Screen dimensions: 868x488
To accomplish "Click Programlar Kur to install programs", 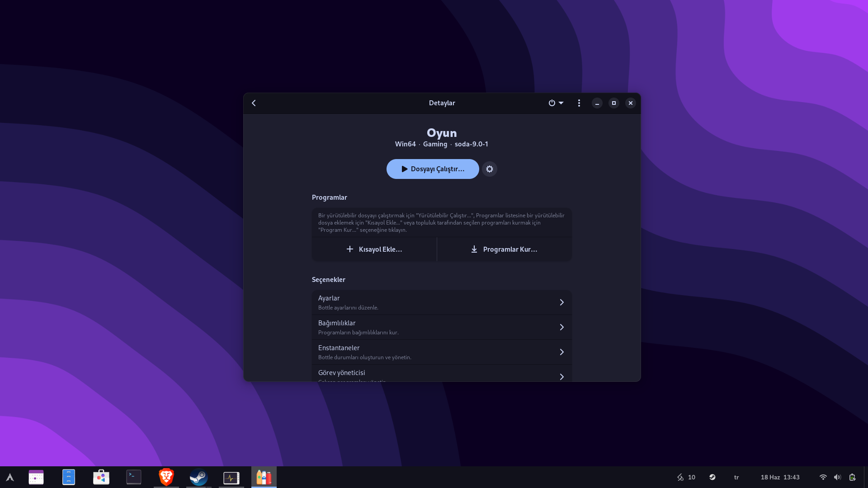I will (504, 249).
